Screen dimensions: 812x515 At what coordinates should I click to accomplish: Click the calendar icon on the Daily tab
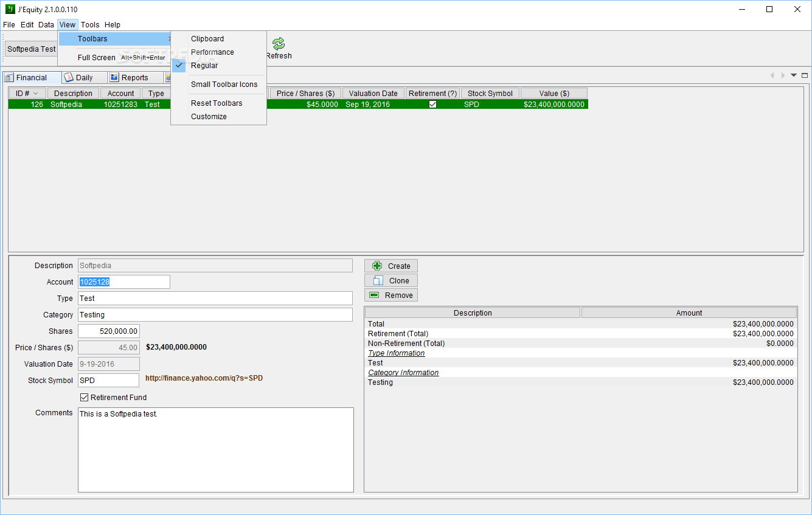(x=69, y=77)
